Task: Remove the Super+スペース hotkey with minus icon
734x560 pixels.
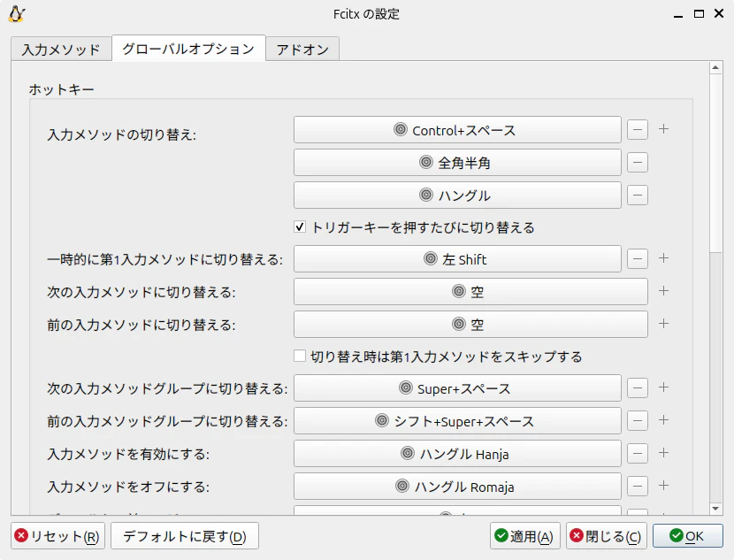Action: (638, 388)
